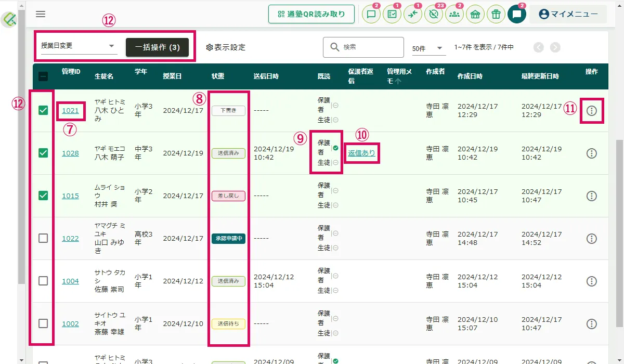
Task: Go to next page arrow
Action: point(555,47)
